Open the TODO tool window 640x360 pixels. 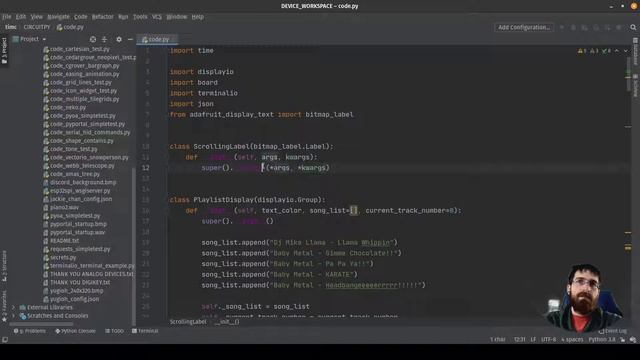click(115, 331)
